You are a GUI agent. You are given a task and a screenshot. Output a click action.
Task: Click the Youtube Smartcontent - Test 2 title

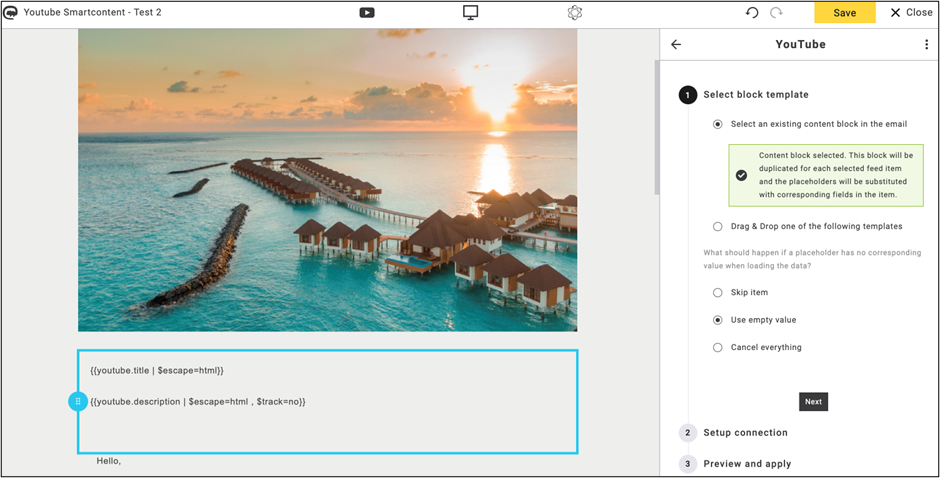tap(92, 12)
